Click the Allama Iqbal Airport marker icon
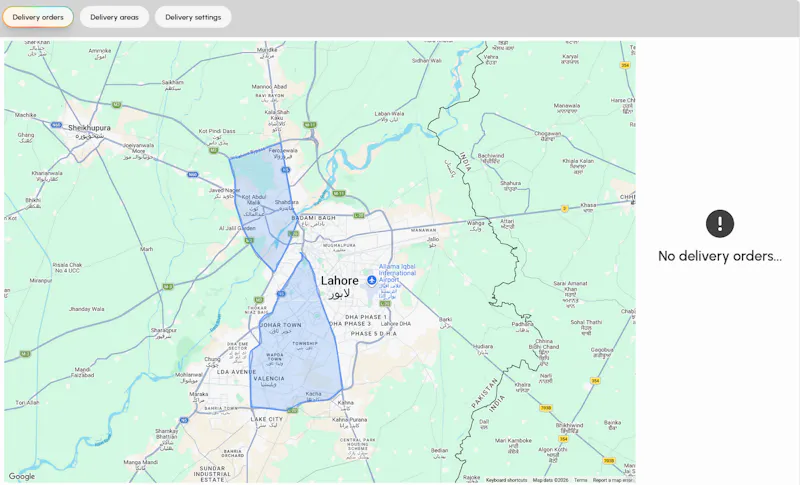 point(372,280)
